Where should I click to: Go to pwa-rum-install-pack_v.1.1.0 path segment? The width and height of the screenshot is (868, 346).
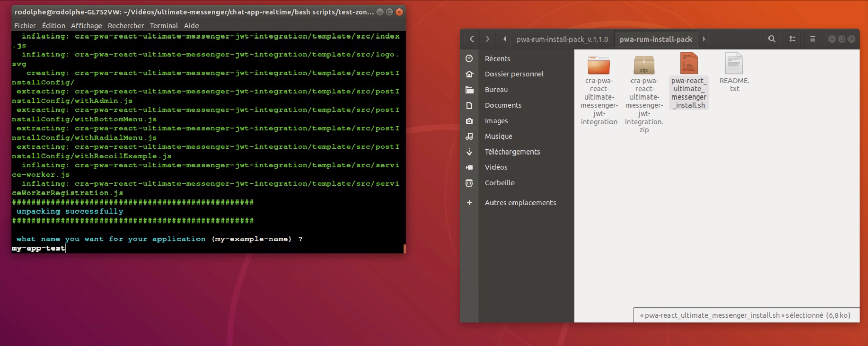pos(562,39)
